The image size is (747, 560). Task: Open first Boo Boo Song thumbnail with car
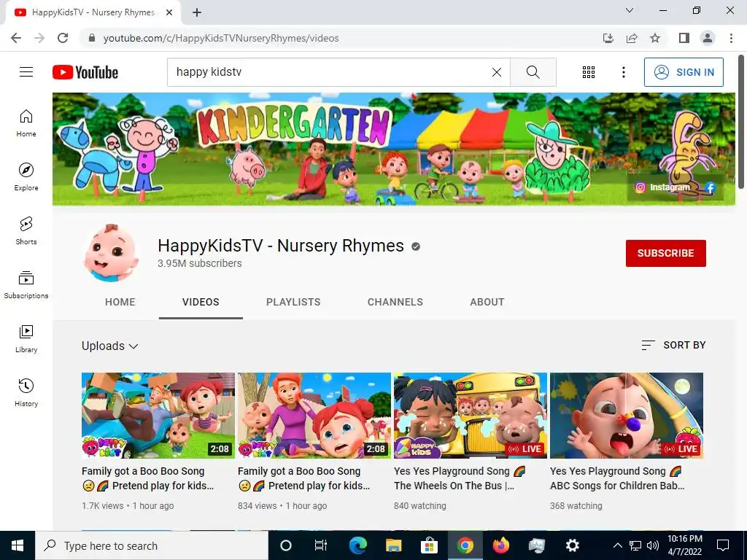pyautogui.click(x=158, y=415)
